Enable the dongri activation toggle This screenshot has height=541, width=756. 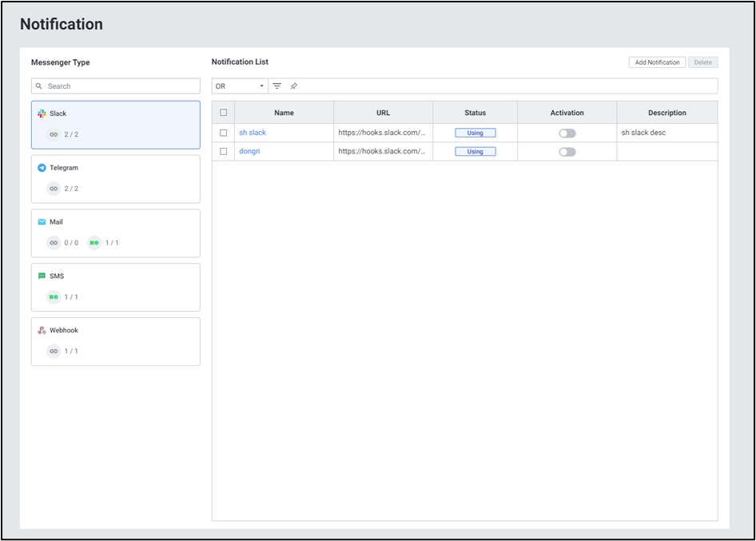coord(567,152)
